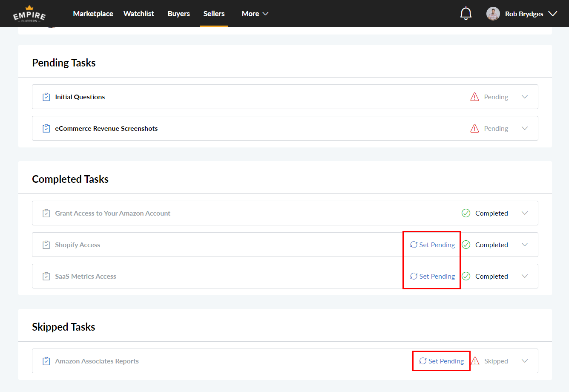
Task: Select the Sellers tab
Action: click(214, 14)
